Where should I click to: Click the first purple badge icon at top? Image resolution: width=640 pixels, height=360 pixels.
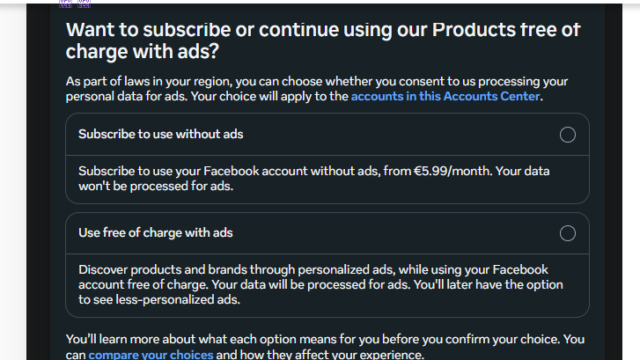pyautogui.click(x=65, y=4)
